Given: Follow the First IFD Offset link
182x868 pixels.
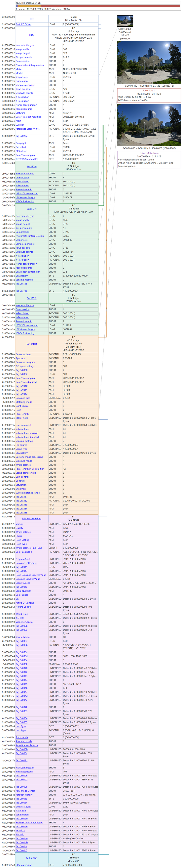Looking at the screenshot, I should (x=23, y=24).
